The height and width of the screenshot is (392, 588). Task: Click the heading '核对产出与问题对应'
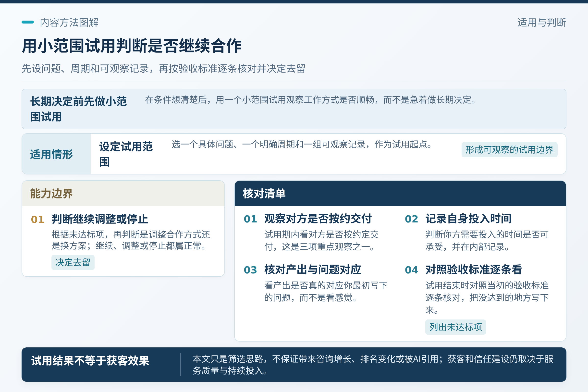[x=313, y=269]
